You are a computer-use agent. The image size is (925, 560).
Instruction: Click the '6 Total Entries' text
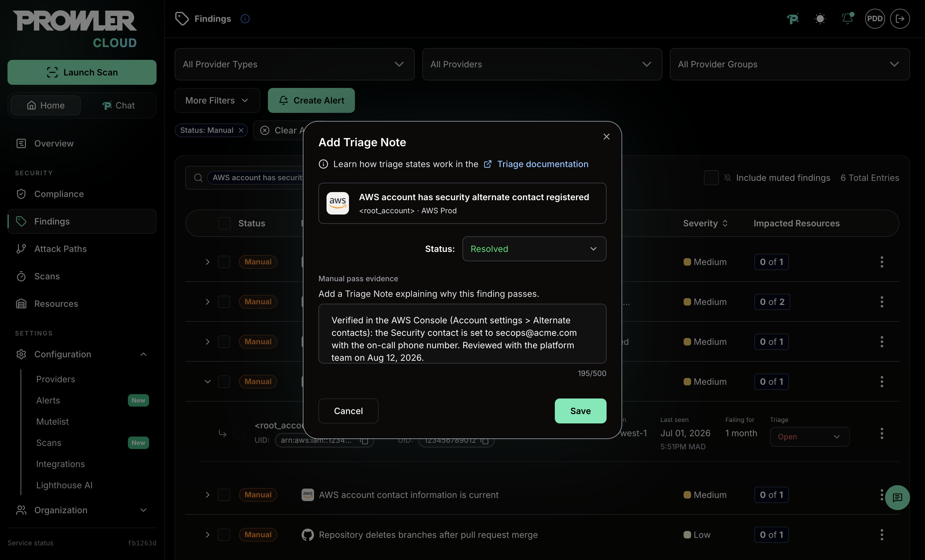click(x=869, y=178)
